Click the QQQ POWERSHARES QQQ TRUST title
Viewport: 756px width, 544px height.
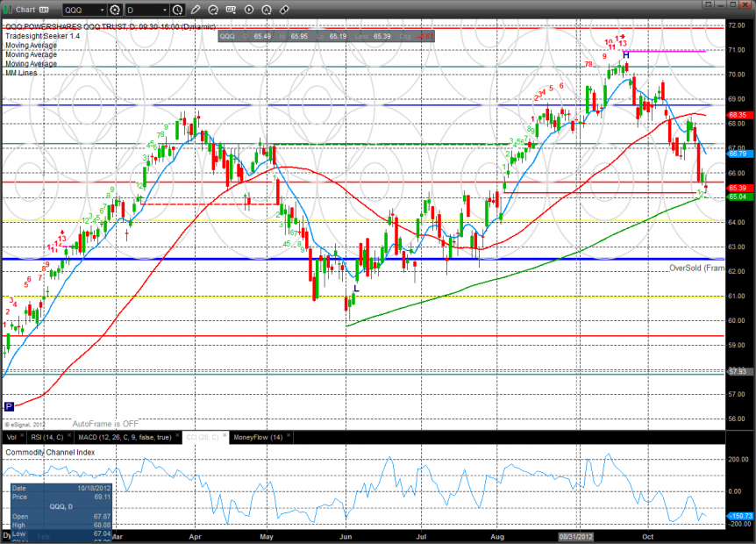coord(110,26)
